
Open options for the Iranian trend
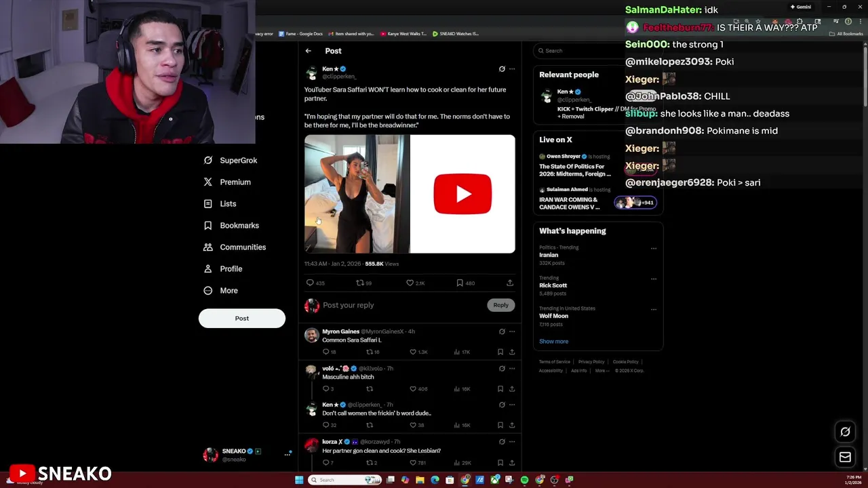pyautogui.click(x=654, y=248)
